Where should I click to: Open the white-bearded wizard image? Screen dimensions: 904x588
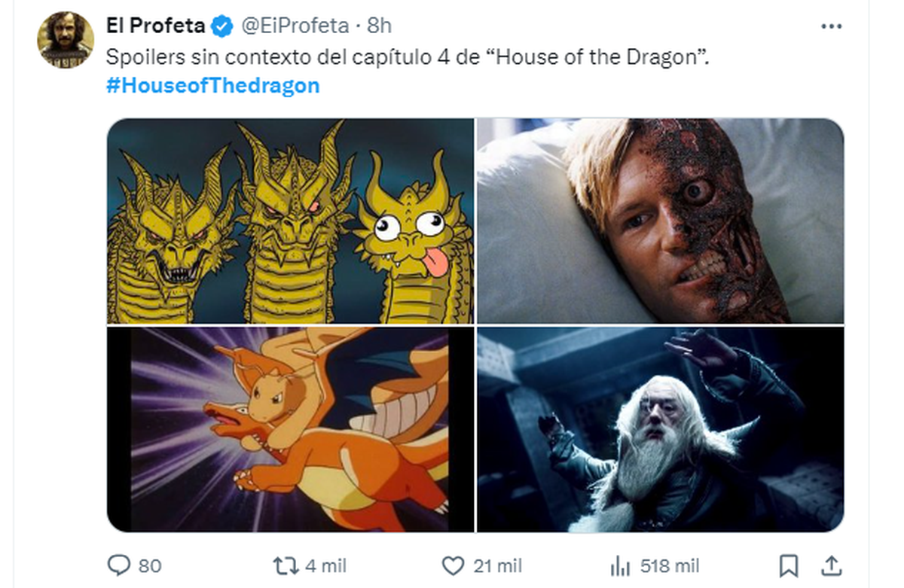pyautogui.click(x=660, y=429)
